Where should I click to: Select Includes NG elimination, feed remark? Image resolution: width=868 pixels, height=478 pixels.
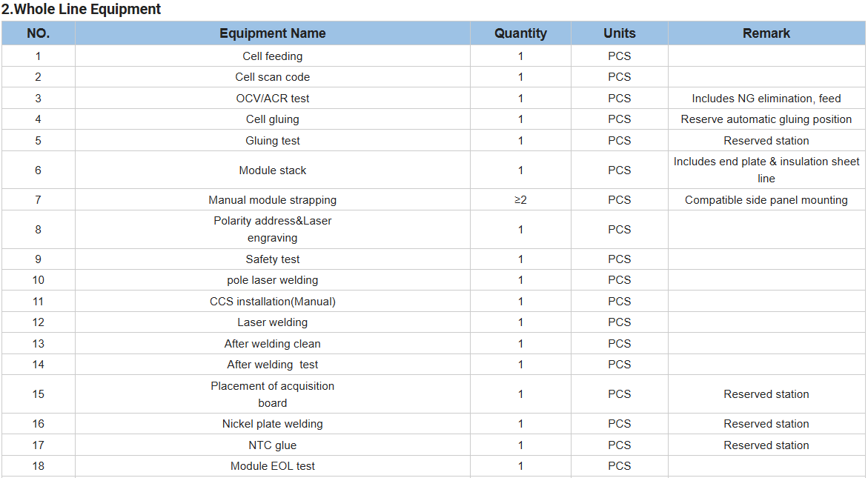pyautogui.click(x=766, y=99)
